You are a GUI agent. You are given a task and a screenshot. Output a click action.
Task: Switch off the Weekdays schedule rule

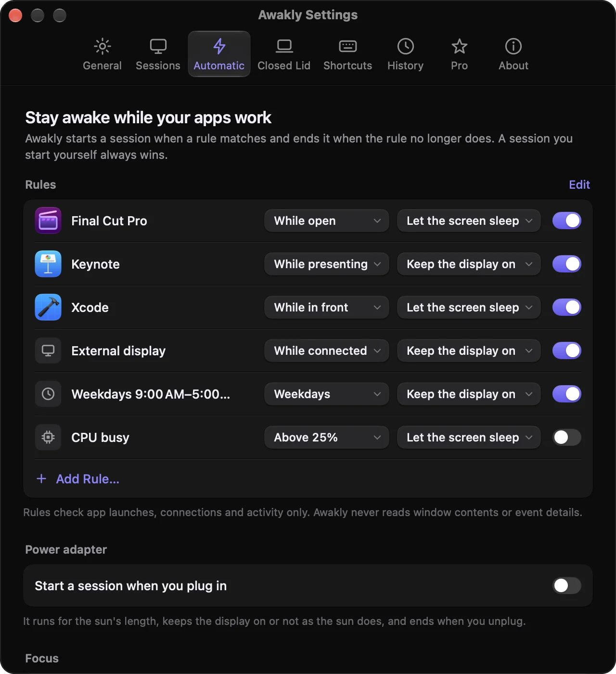(x=566, y=394)
